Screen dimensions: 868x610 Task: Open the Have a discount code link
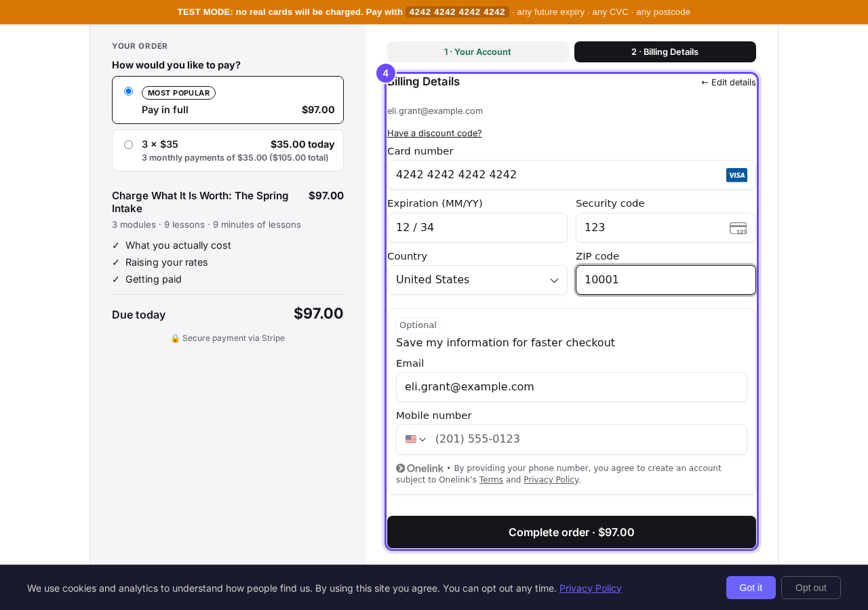[x=435, y=133]
